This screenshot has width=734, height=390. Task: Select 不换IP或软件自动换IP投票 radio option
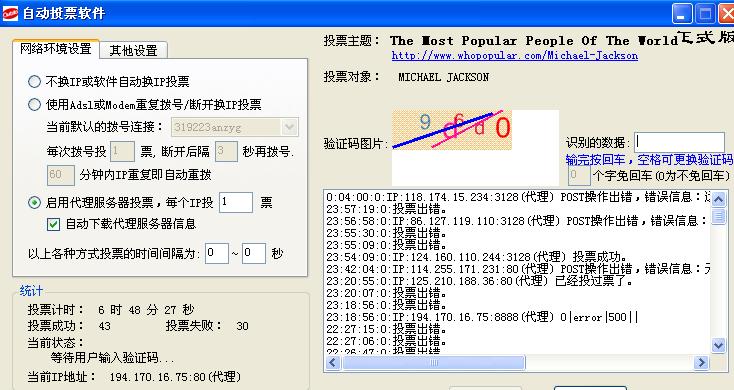tap(35, 81)
